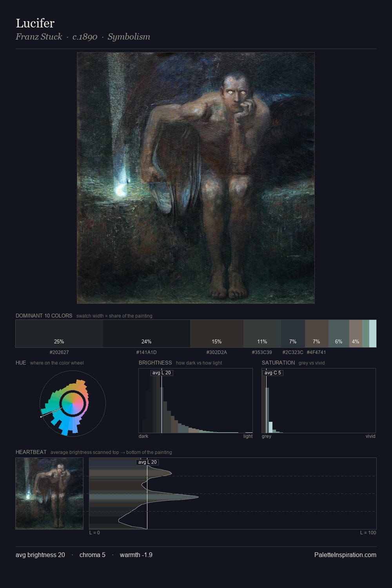Click the brightness histogram chart
392x588 pixels.
coord(196,401)
